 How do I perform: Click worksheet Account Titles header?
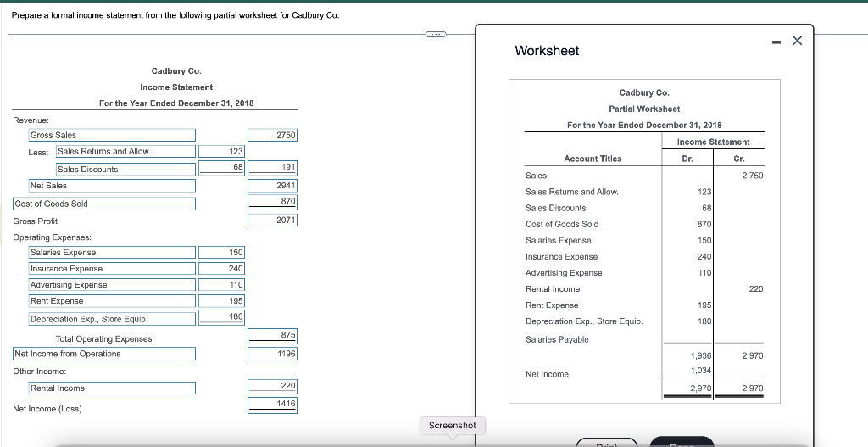point(593,159)
